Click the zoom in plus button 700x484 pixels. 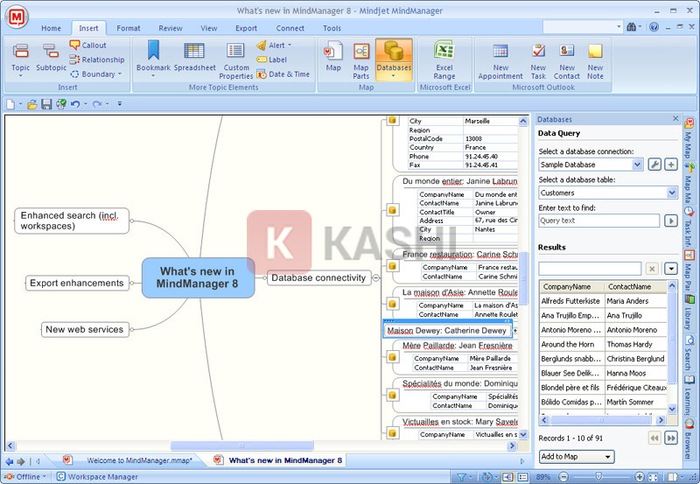pyautogui.click(x=639, y=477)
